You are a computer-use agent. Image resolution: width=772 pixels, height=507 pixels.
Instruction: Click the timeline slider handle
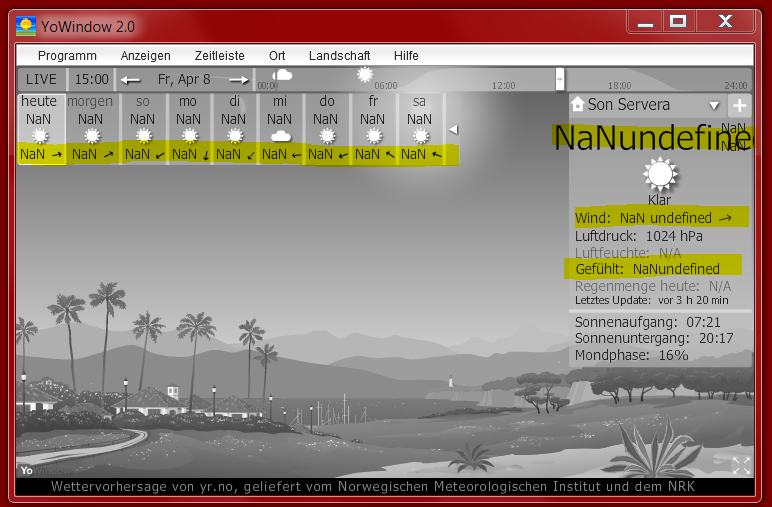click(560, 78)
